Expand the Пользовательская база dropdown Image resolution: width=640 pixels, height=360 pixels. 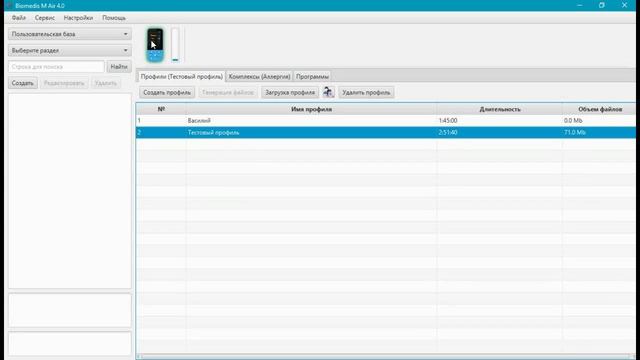coord(70,34)
